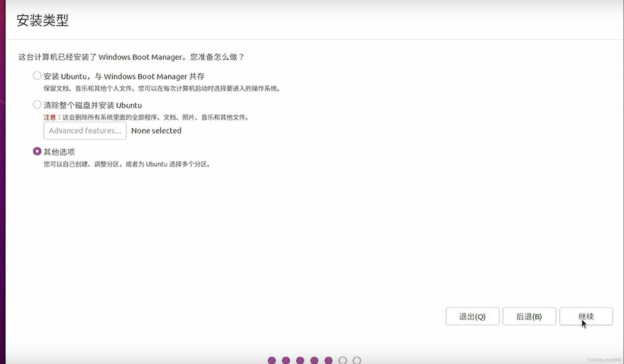The width and height of the screenshot is (624, 364).
Task: Click the 后退(B) back button
Action: tap(529, 316)
